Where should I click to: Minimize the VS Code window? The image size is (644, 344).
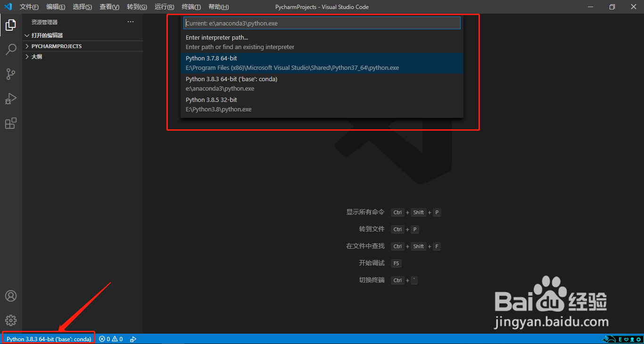coord(590,7)
